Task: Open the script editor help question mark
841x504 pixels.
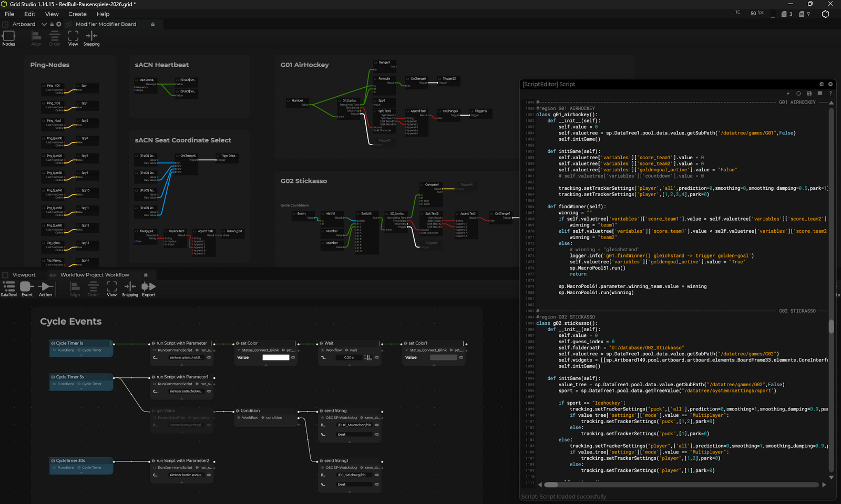Action: 830,94
